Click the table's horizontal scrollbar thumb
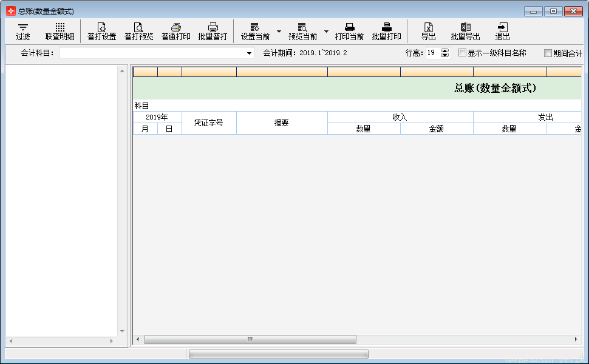Image resolution: width=589 pixels, height=364 pixels. click(x=249, y=340)
